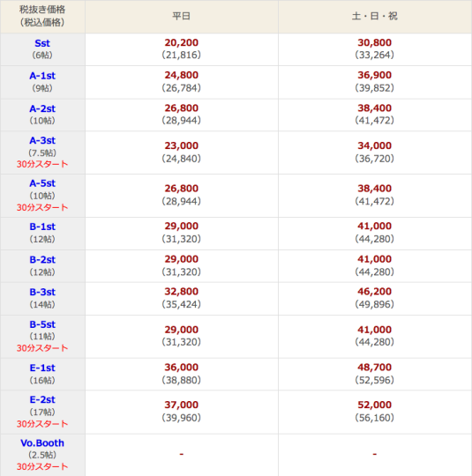
Task: Open the A-3st studio link
Action: tap(42, 140)
